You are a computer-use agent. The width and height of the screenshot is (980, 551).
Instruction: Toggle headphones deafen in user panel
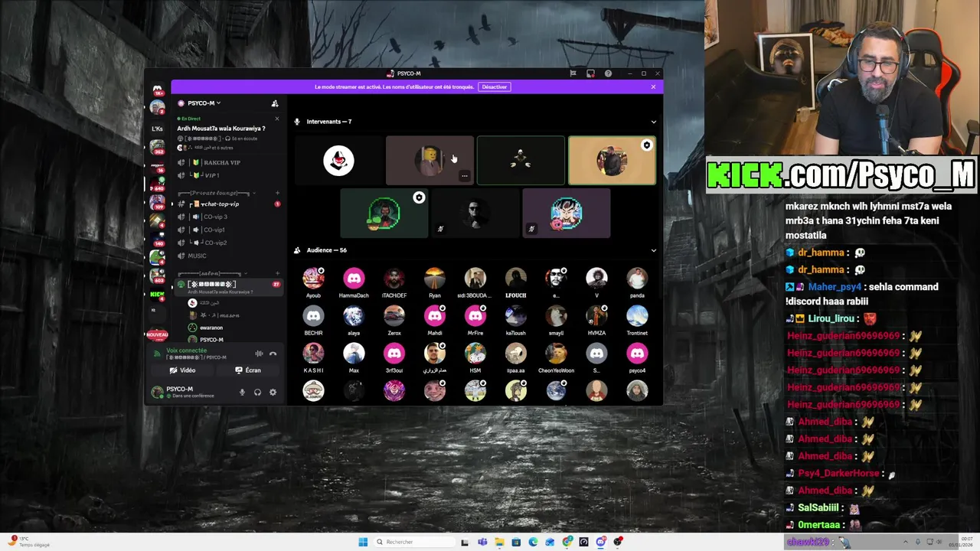(257, 393)
